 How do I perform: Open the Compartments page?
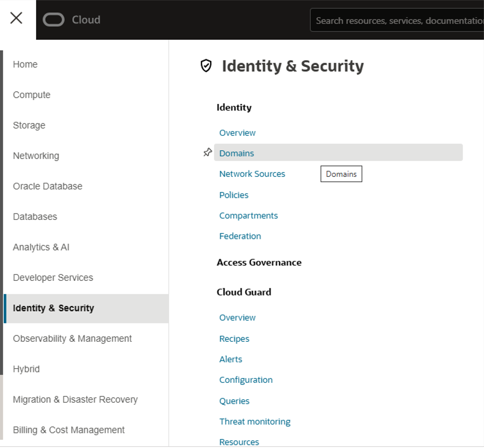pos(248,215)
